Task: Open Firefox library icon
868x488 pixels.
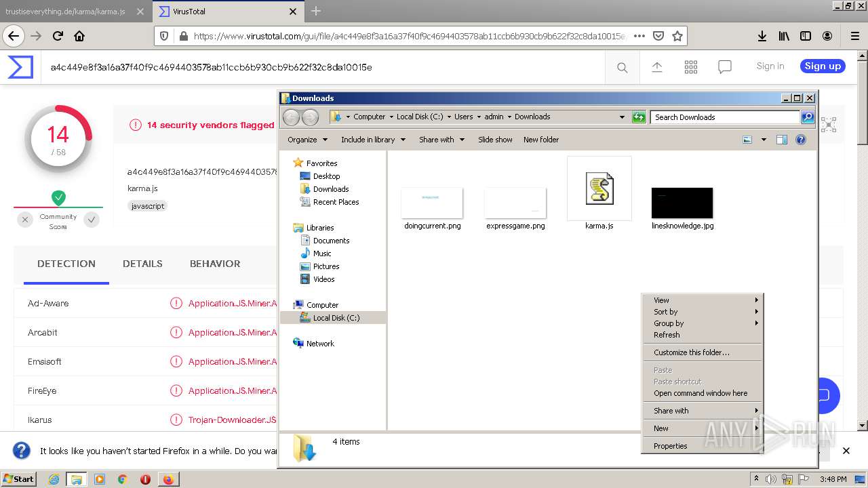Action: (x=784, y=36)
